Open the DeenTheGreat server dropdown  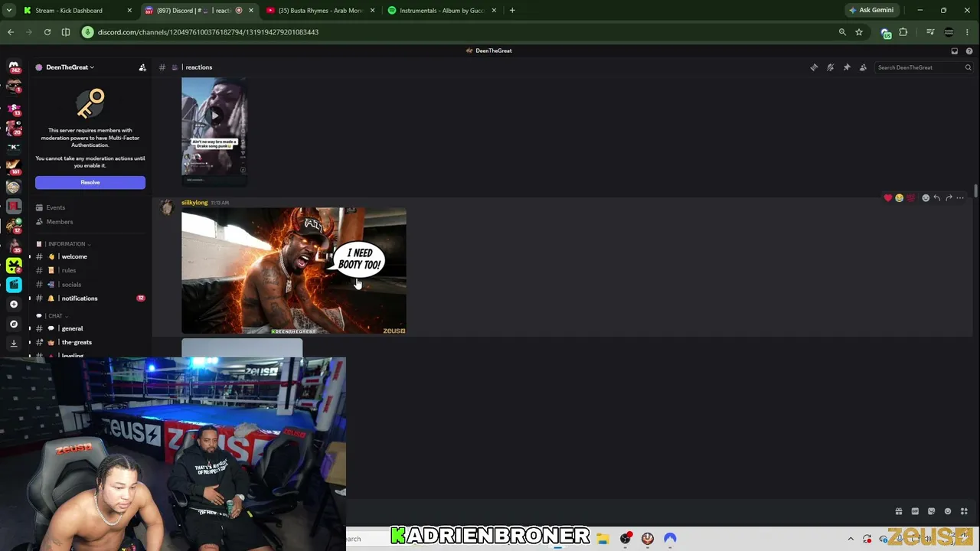(70, 67)
